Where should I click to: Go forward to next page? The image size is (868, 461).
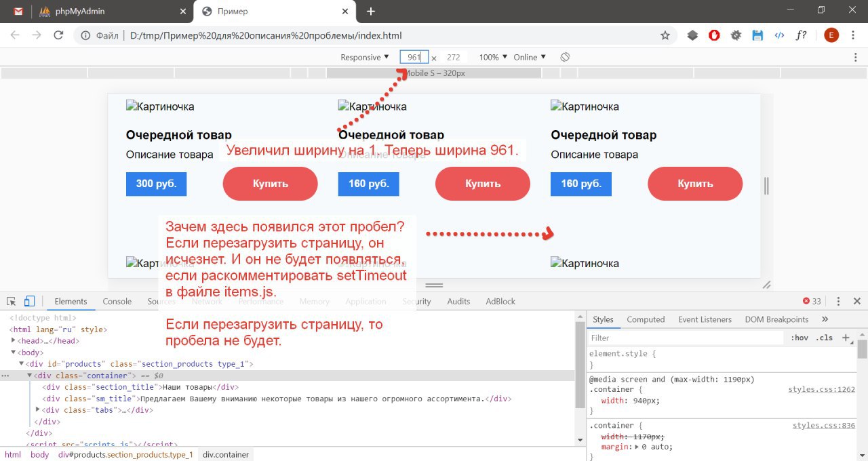pyautogui.click(x=37, y=35)
